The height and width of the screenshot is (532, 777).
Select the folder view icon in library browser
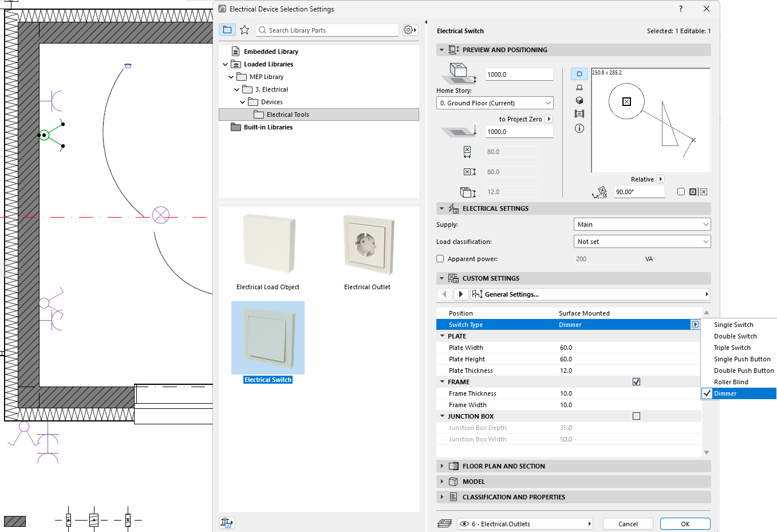coord(227,30)
